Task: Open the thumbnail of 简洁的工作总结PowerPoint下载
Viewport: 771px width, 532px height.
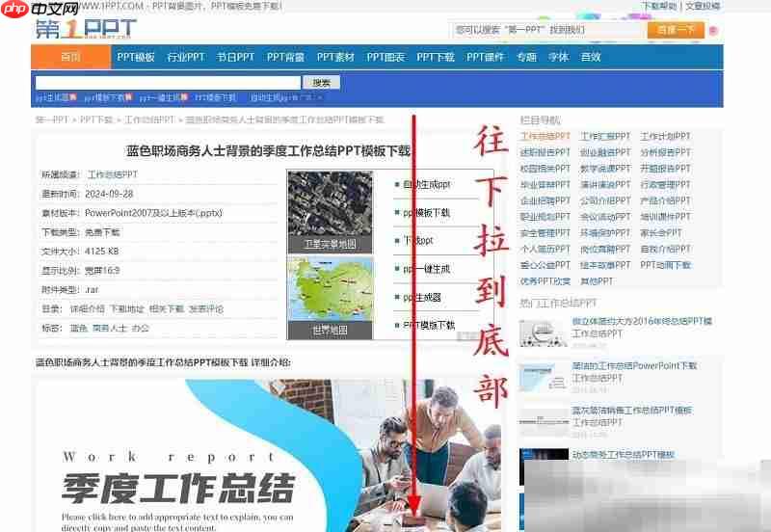Action: (x=544, y=377)
